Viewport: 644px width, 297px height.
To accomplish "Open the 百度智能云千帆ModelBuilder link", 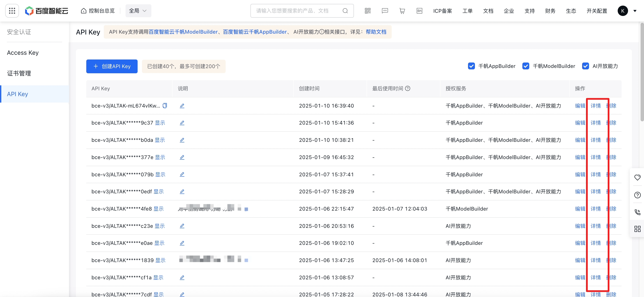I will click(183, 32).
